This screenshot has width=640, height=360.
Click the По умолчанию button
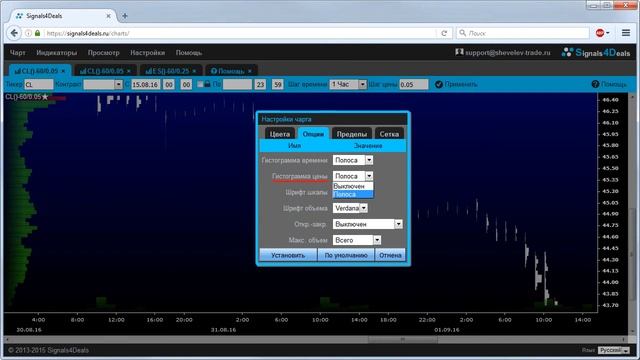[346, 255]
